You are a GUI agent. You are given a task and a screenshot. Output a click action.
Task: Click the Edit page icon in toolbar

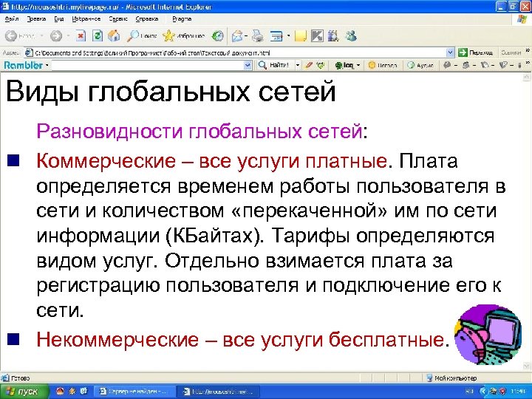(276, 35)
